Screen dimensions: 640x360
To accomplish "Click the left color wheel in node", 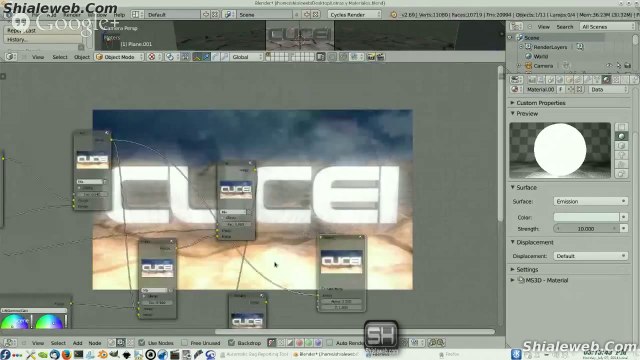I will tap(14, 322).
